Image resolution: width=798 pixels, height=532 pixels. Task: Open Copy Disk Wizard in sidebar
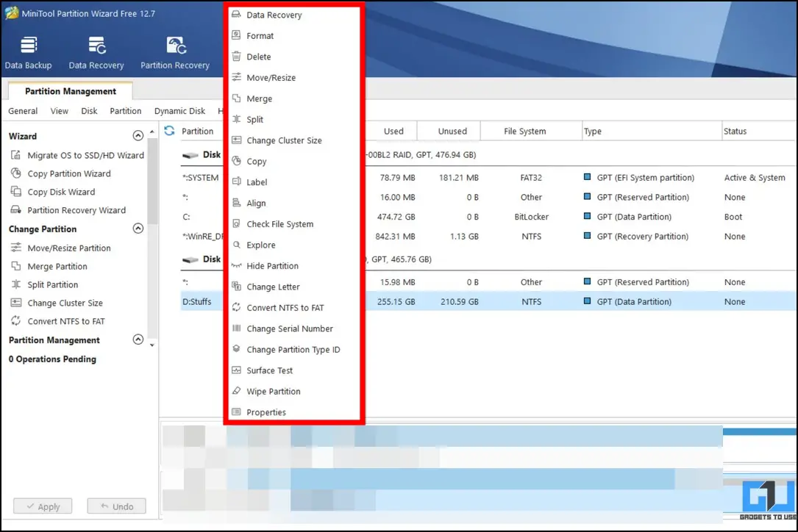(x=53, y=192)
